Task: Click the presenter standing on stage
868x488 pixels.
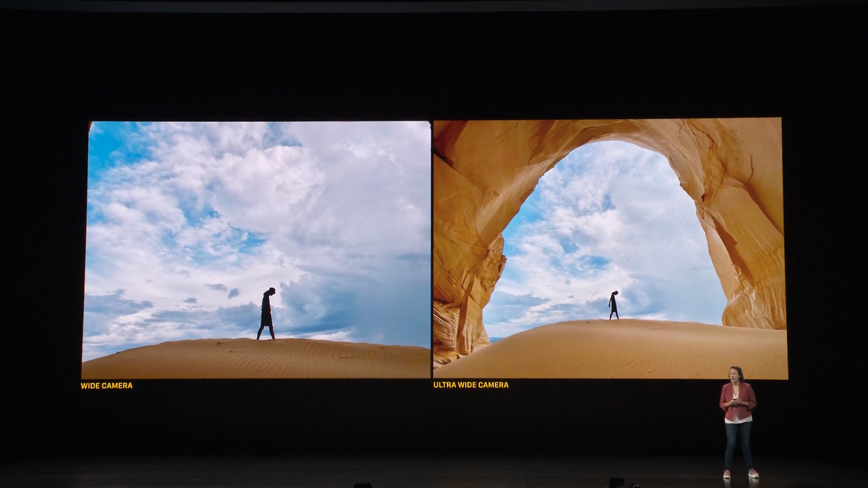Action: (x=738, y=423)
